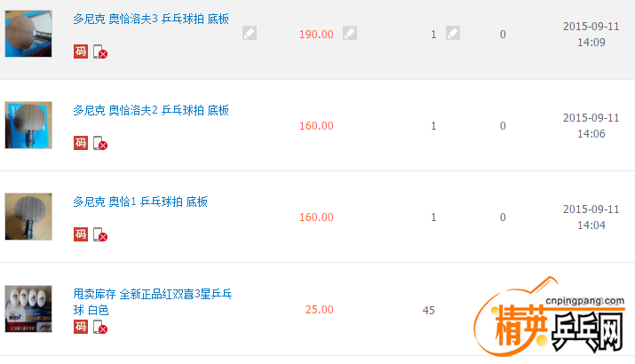Click the red 码 icon under 奥恰洛夫2
The height and width of the screenshot is (364, 635).
pos(80,143)
